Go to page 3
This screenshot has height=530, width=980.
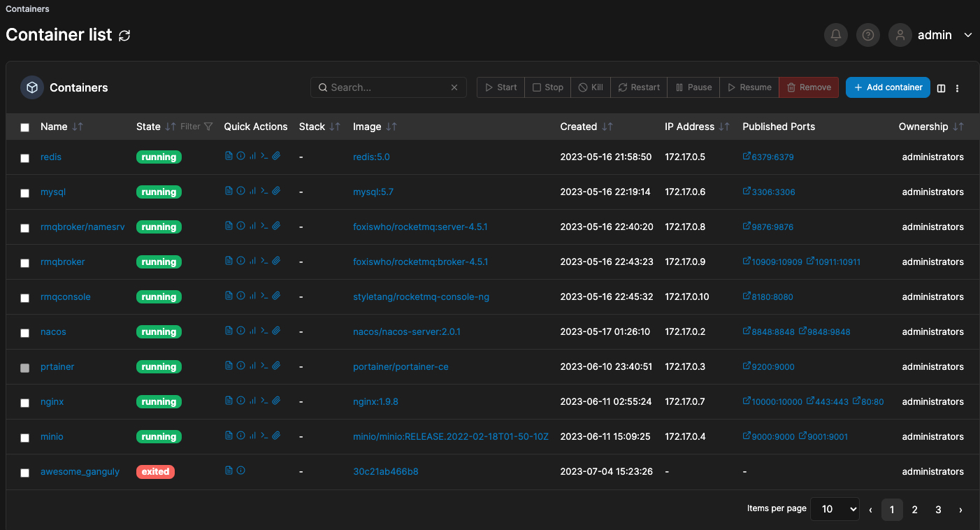coord(938,510)
